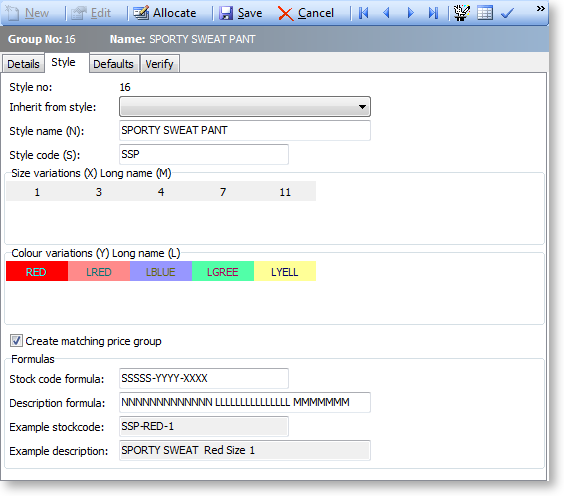Open the Defaults tab

click(x=113, y=64)
